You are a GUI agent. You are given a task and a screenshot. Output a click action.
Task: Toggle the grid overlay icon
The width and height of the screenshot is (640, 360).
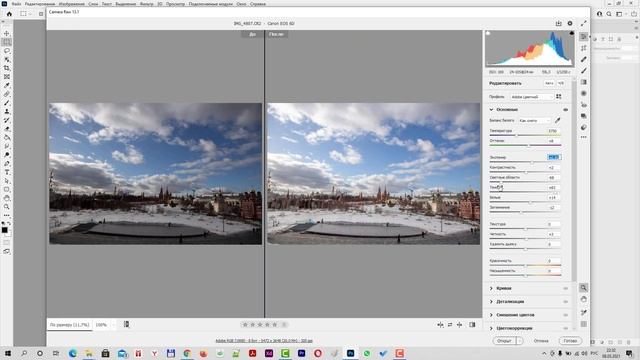tap(584, 324)
